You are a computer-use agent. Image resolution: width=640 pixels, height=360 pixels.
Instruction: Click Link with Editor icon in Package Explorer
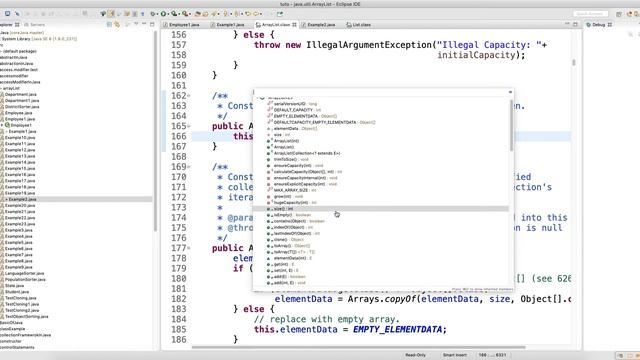pyautogui.click(x=117, y=24)
